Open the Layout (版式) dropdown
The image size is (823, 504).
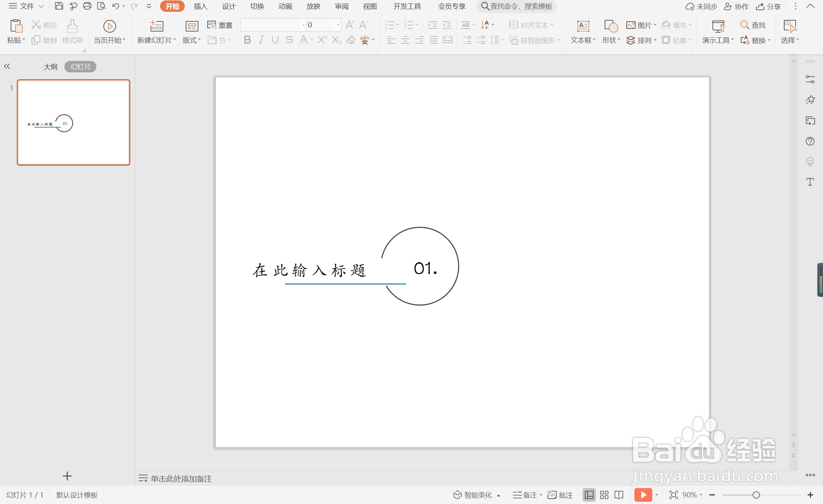point(192,40)
